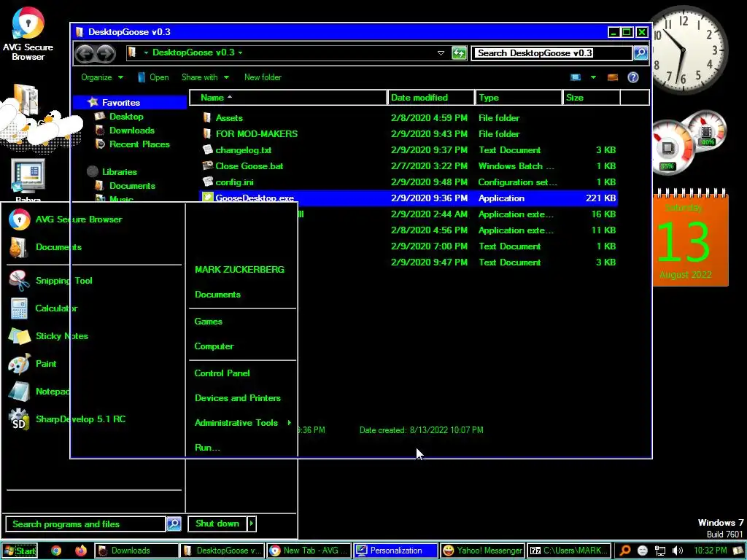The image size is (747, 560).
Task: Open Desktop in the navigation pane
Action: pyautogui.click(x=126, y=116)
